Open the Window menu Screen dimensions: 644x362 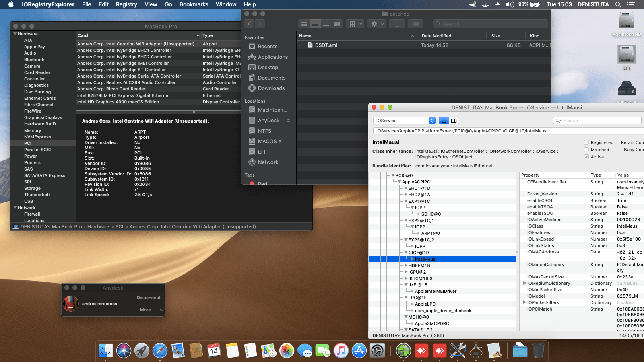(226, 4)
